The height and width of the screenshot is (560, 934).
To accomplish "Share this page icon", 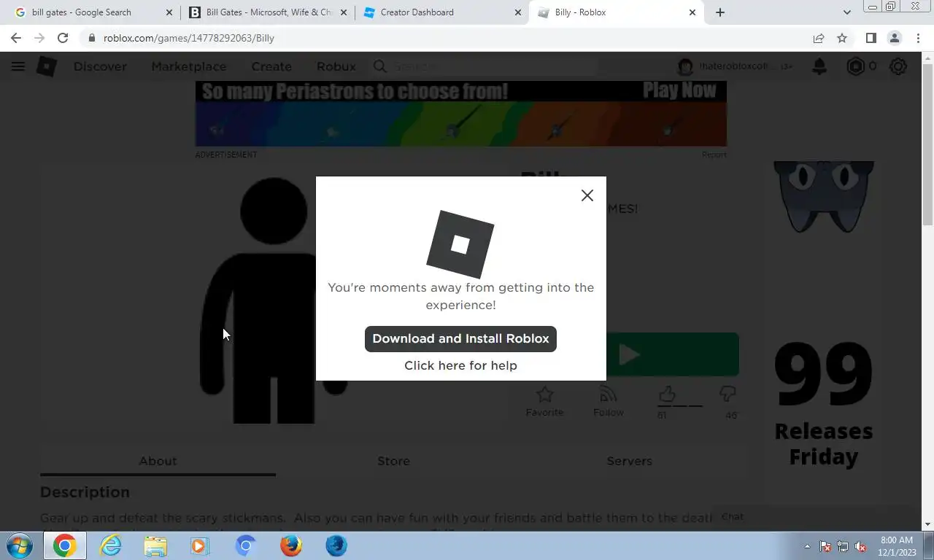I will coord(819,38).
